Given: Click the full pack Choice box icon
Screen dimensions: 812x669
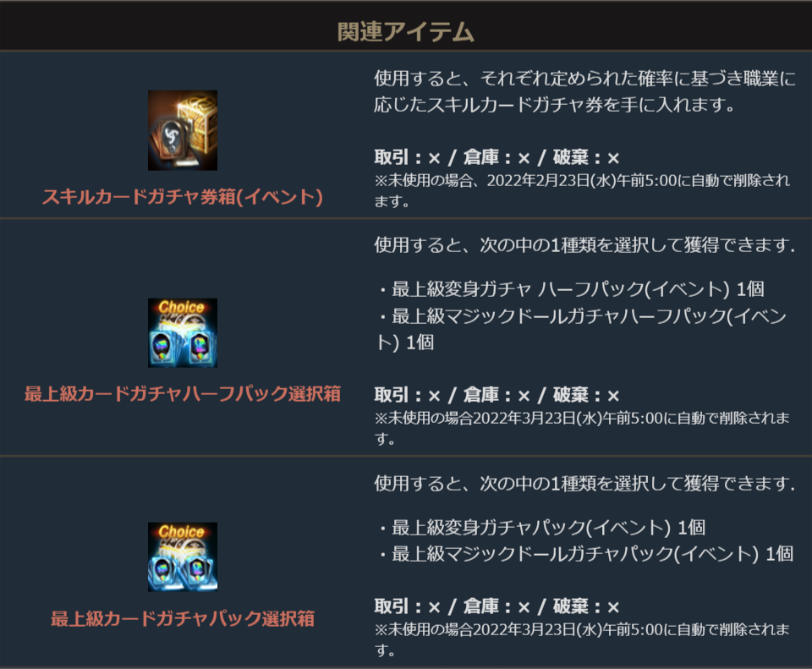Looking at the screenshot, I should (183, 557).
